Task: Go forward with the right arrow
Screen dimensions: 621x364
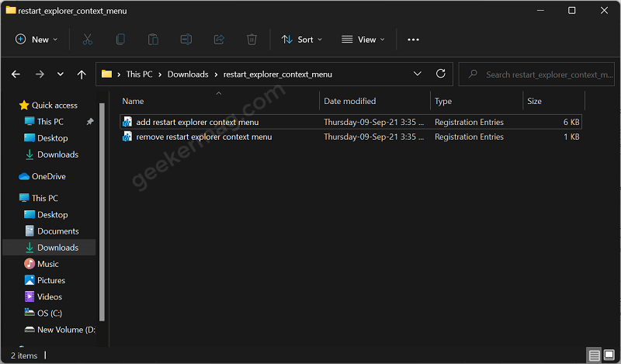Action: click(x=40, y=74)
